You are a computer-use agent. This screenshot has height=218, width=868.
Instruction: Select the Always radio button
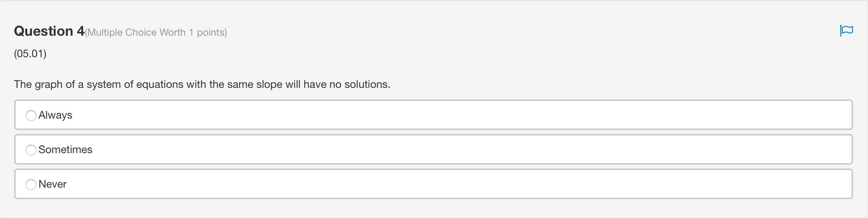(31, 115)
